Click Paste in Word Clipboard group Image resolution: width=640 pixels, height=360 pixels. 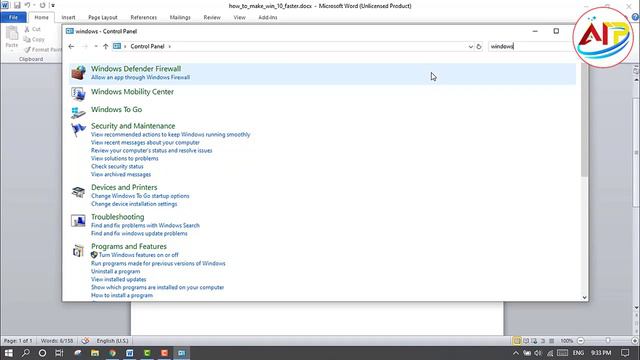click(12, 37)
